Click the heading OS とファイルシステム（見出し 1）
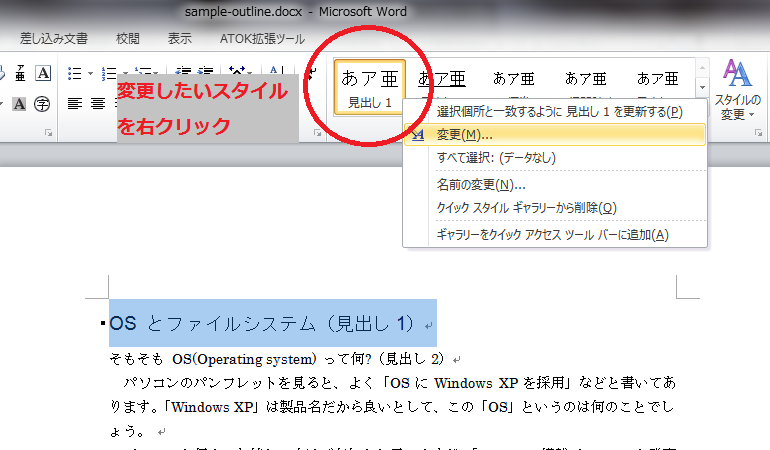The height and width of the screenshot is (450, 770). [x=262, y=323]
